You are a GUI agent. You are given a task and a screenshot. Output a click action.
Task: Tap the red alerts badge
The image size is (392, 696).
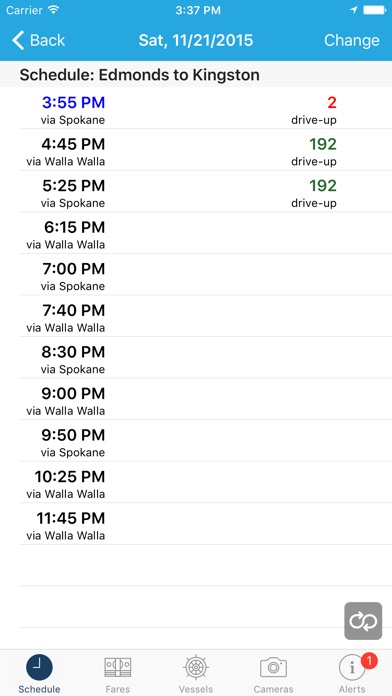[x=369, y=661]
